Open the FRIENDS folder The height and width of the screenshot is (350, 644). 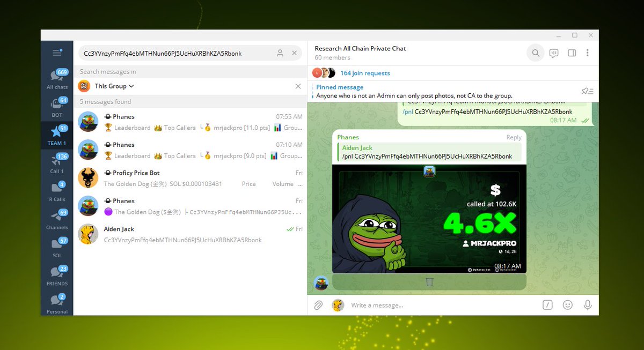[x=57, y=275]
